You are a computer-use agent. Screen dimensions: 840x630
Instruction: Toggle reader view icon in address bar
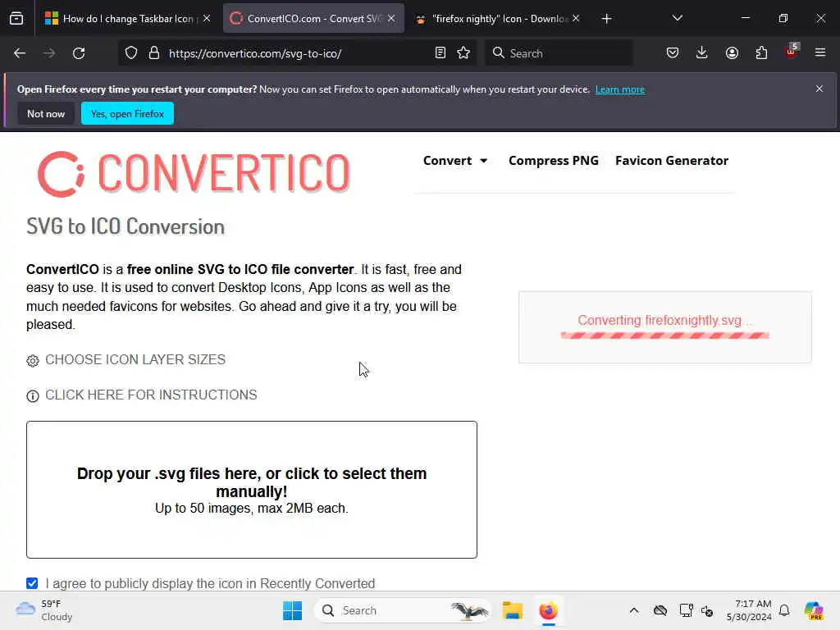441,53
